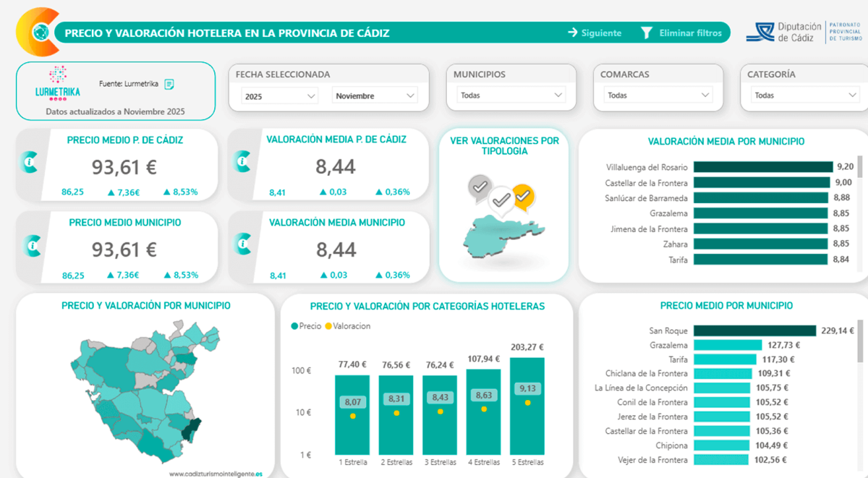Click info icon beside Precio Medio P. de Cádiz
This screenshot has width=868, height=478.
pos(30,163)
